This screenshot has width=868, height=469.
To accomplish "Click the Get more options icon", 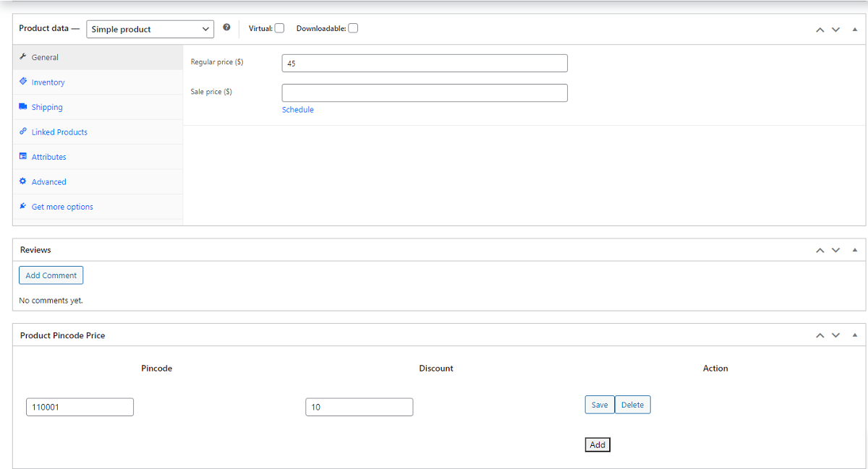I will pyautogui.click(x=22, y=206).
